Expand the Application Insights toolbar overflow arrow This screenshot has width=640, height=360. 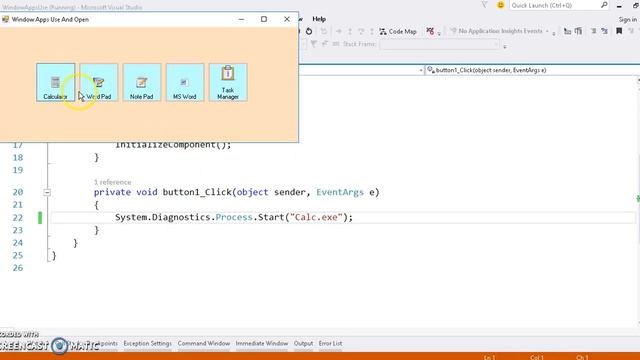(554, 33)
